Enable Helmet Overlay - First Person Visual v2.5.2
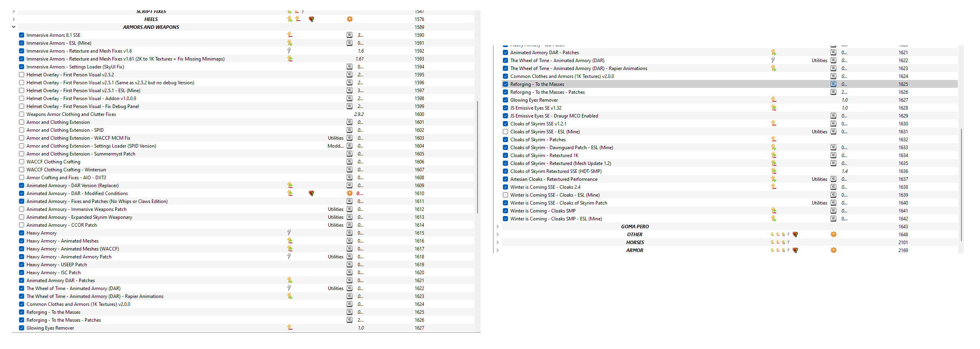The height and width of the screenshot is (349, 980). pos(22,75)
